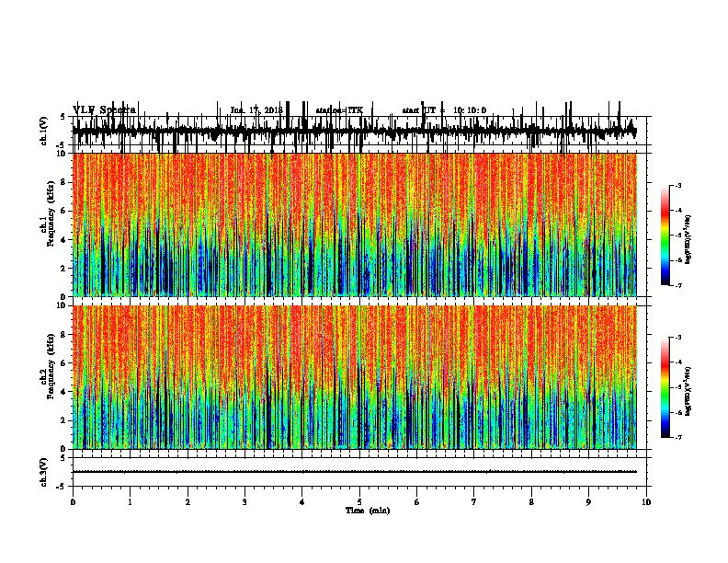The height and width of the screenshot is (563, 728).
Task: Click the "0" tick on the time axis
Action: point(73,502)
